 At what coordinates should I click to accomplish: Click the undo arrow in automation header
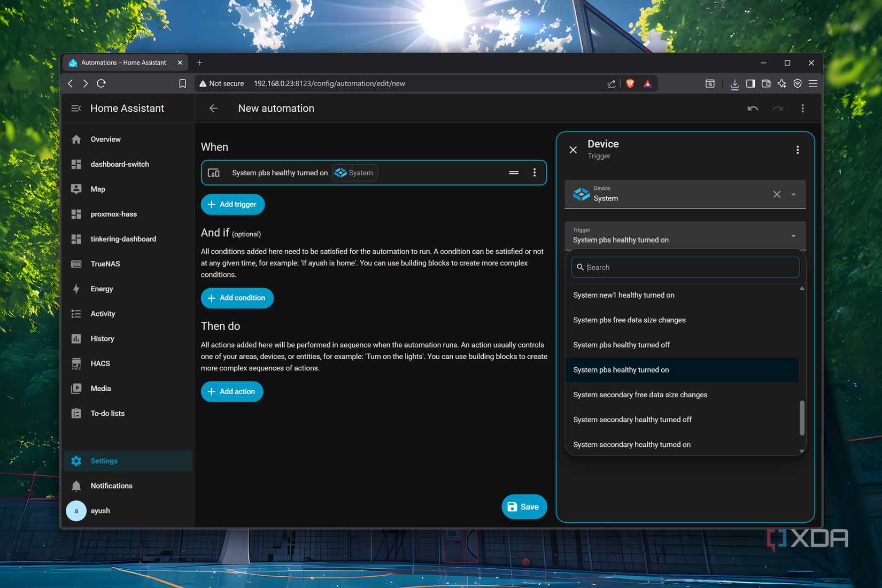[753, 109]
